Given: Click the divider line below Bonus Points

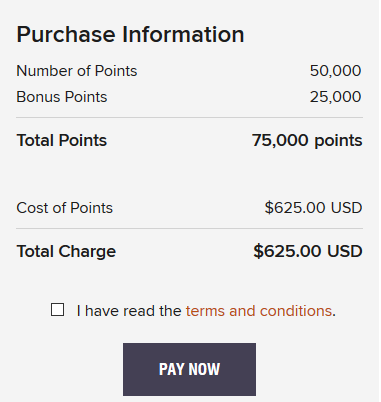Looking at the screenshot, I should click(189, 117).
